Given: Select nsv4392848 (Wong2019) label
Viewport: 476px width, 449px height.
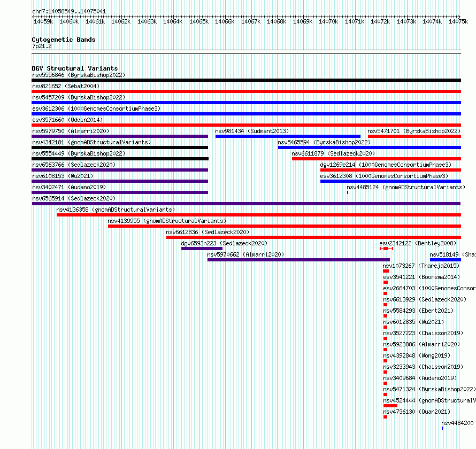Looking at the screenshot, I should 417,355.
